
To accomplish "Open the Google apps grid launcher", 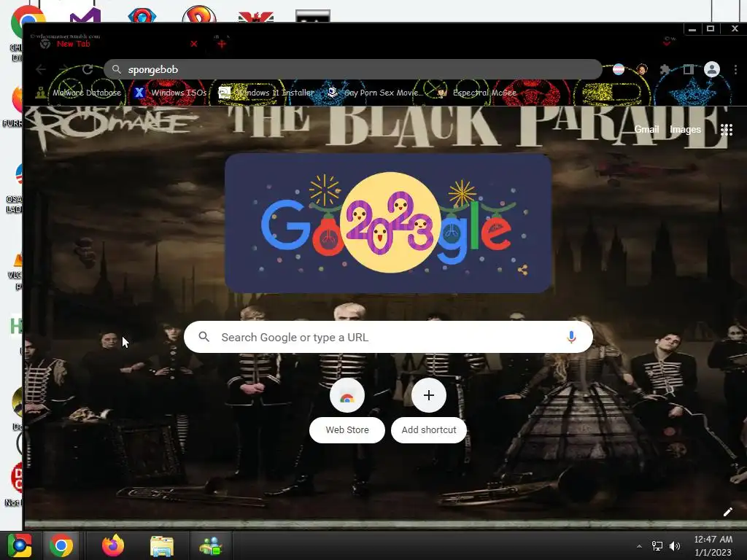I will (727, 130).
